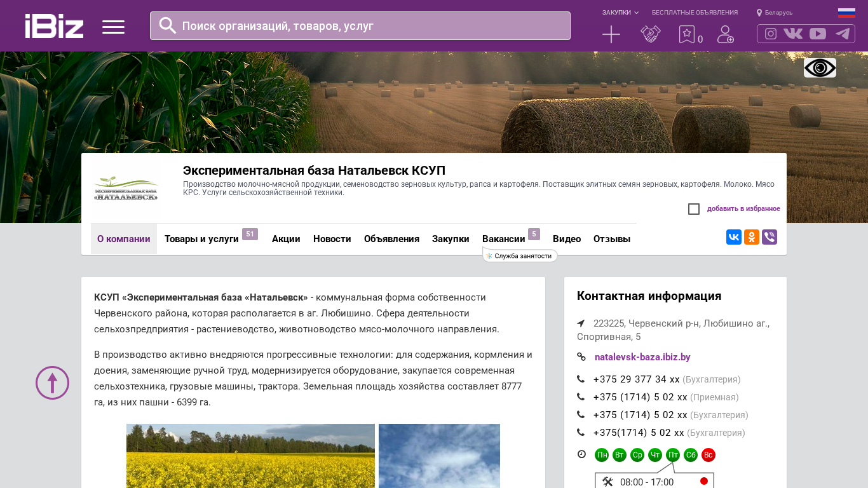Select Thursday (Чт) schedule circle
The image size is (868, 488).
click(x=655, y=455)
